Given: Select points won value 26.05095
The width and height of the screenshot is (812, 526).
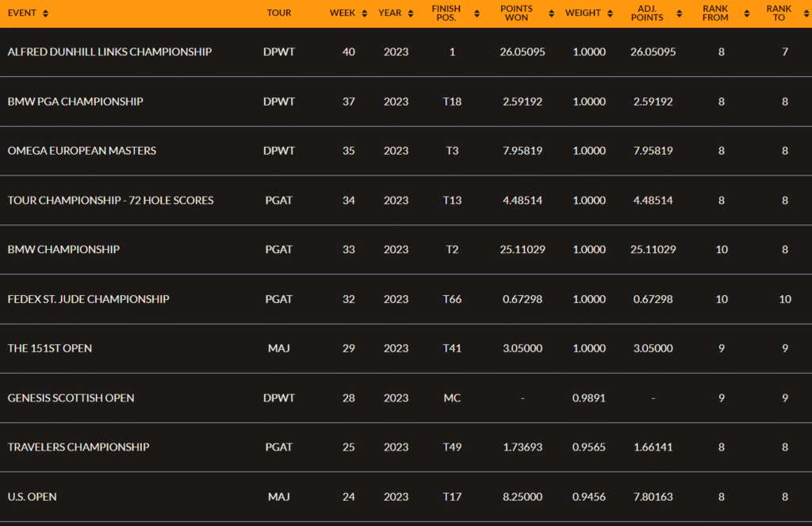Looking at the screenshot, I should tap(523, 52).
